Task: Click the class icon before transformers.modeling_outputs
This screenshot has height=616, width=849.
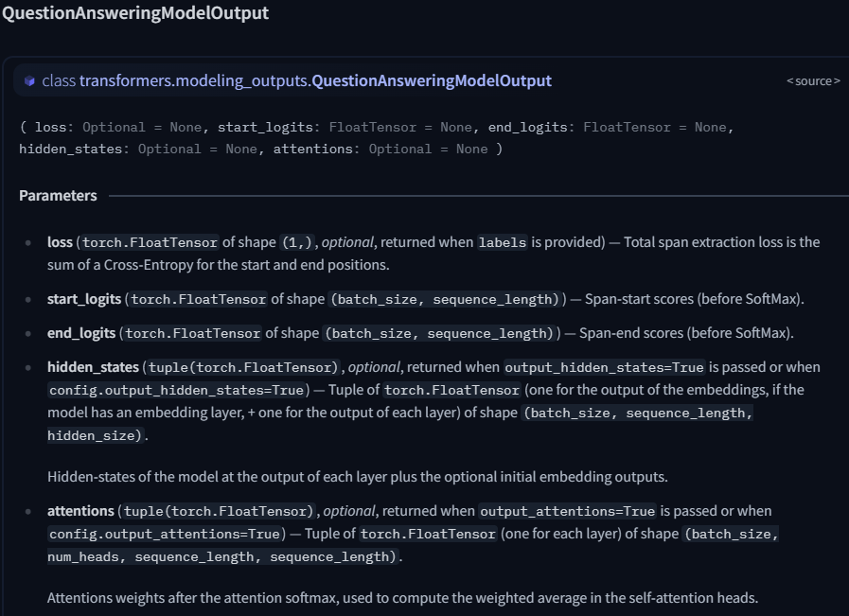Action: [29, 81]
